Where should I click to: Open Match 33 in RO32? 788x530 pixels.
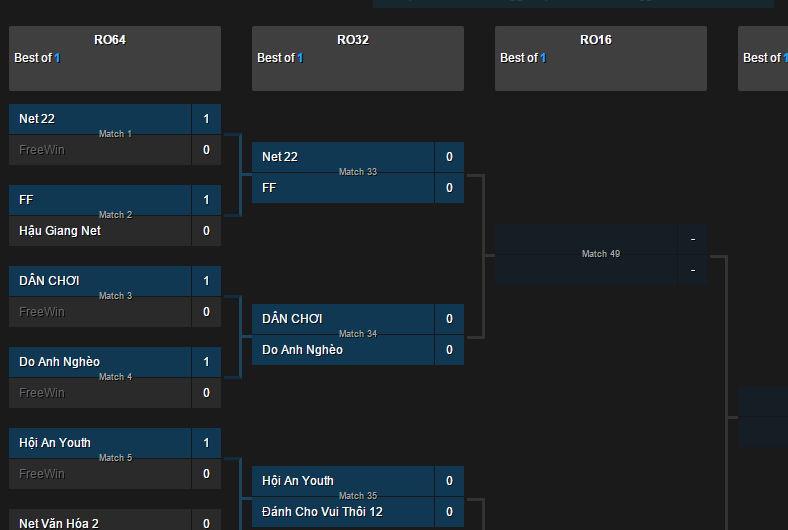(358, 172)
